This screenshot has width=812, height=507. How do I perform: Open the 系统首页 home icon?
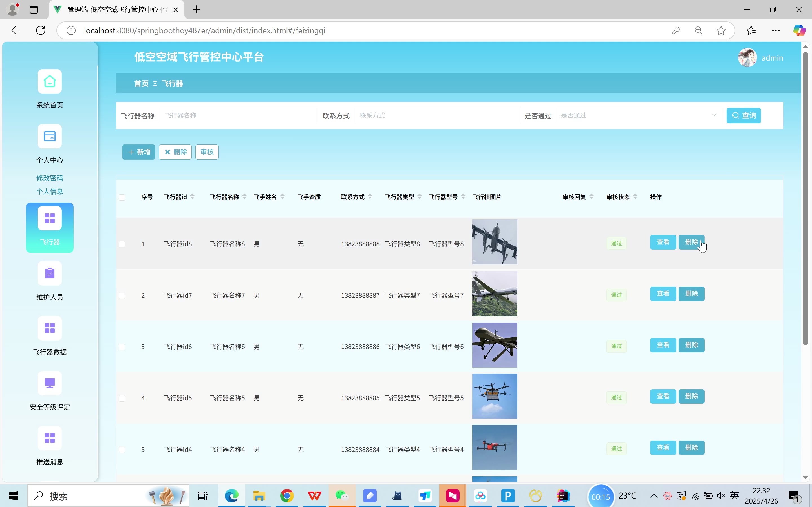click(50, 81)
